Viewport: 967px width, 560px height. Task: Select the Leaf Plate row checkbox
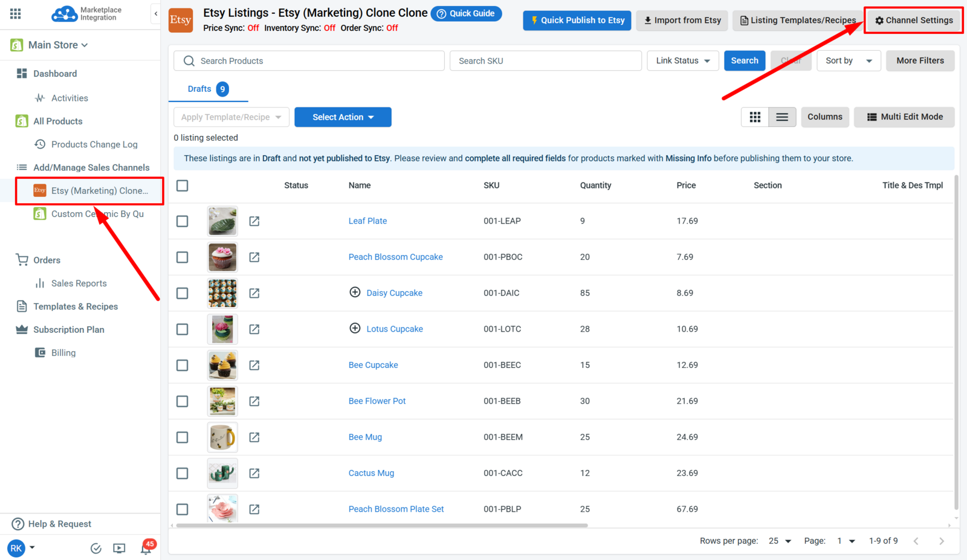pyautogui.click(x=183, y=221)
